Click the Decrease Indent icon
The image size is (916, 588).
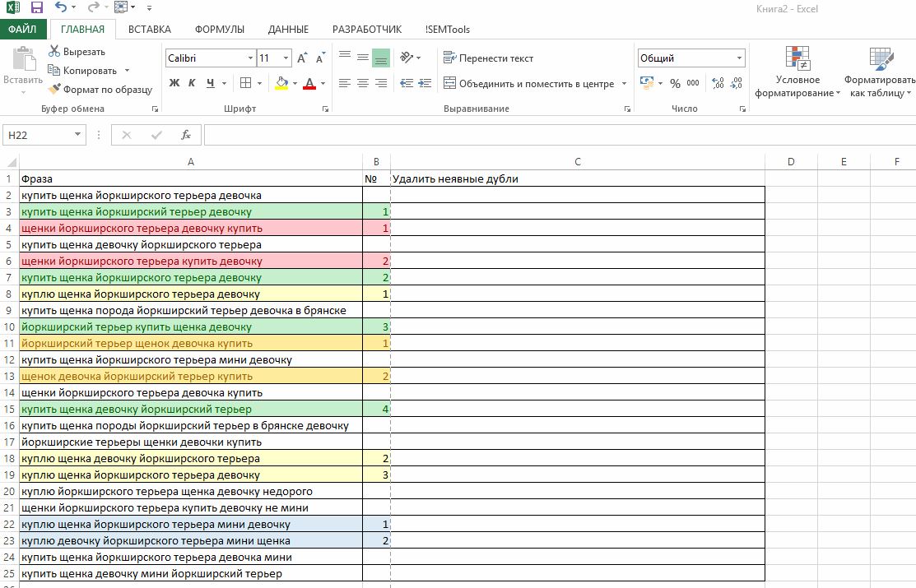tap(407, 83)
